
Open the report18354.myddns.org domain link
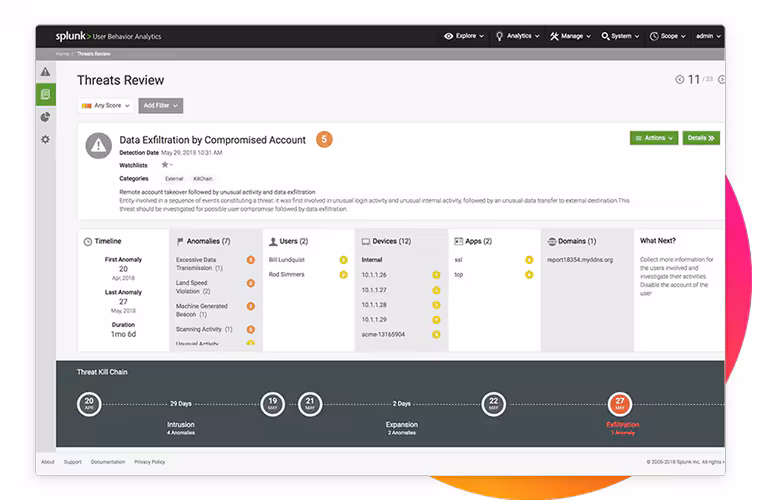point(578,259)
